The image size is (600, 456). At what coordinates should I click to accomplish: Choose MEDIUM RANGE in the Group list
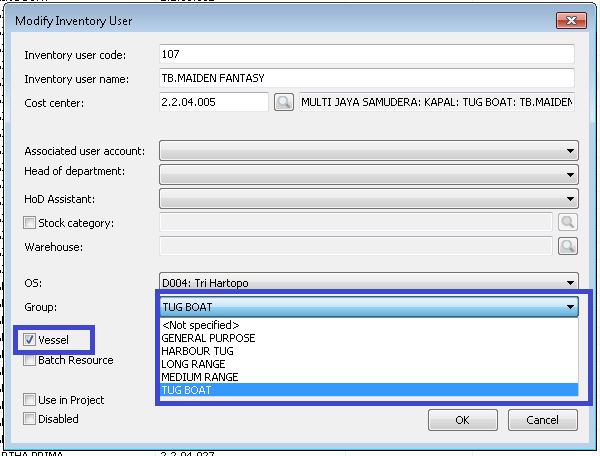200,377
